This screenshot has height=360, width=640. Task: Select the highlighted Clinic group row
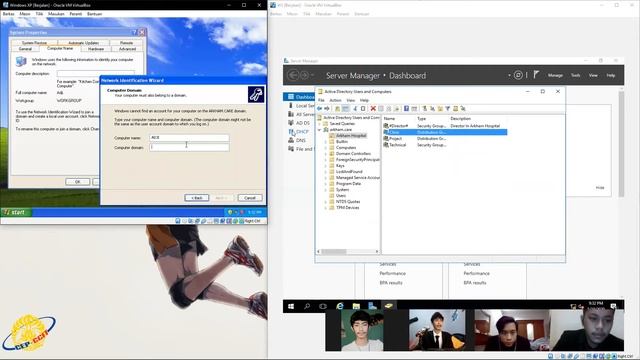[x=445, y=132]
